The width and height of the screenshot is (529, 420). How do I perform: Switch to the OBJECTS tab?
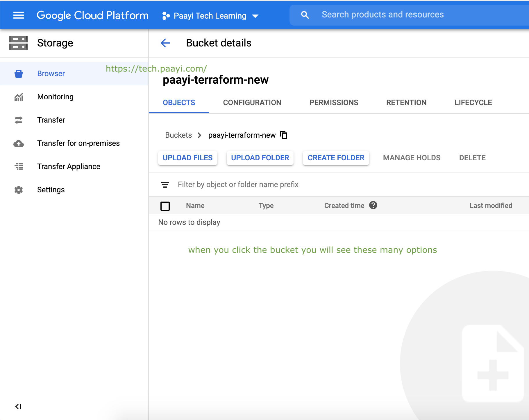click(179, 103)
